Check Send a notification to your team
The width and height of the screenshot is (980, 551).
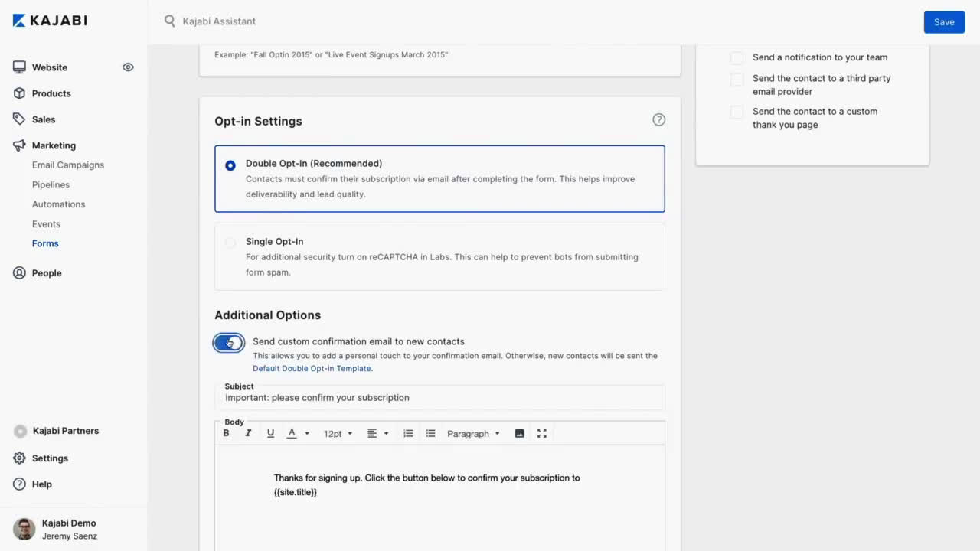coord(737,57)
